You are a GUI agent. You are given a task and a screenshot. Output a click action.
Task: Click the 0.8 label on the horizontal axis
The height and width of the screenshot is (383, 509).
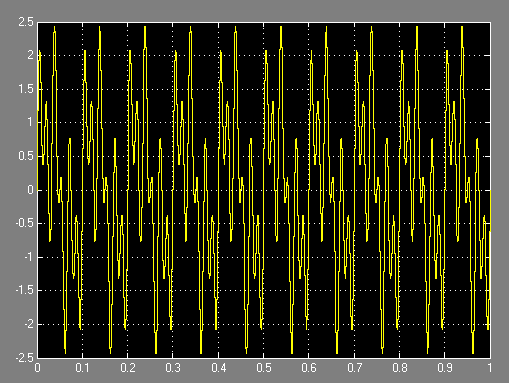point(399,368)
